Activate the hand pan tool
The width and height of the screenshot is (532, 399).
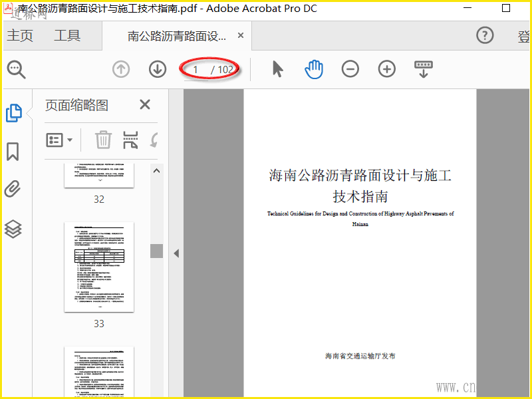pyautogui.click(x=314, y=69)
